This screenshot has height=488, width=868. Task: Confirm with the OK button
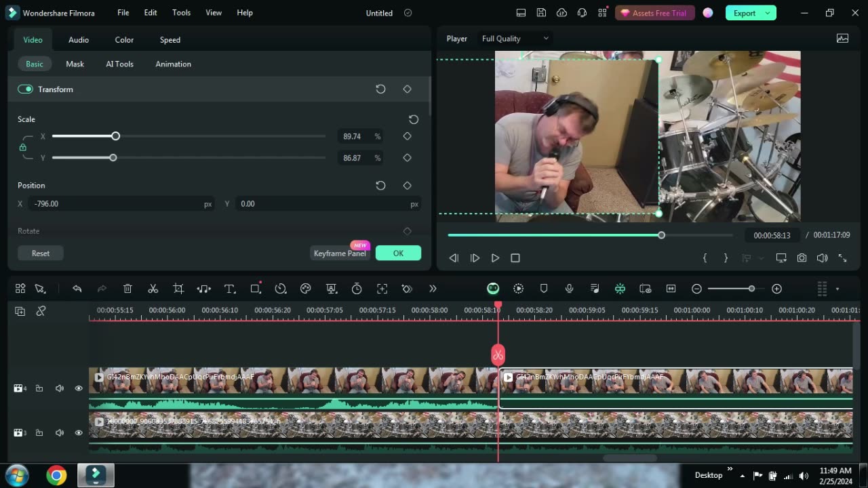(x=398, y=253)
